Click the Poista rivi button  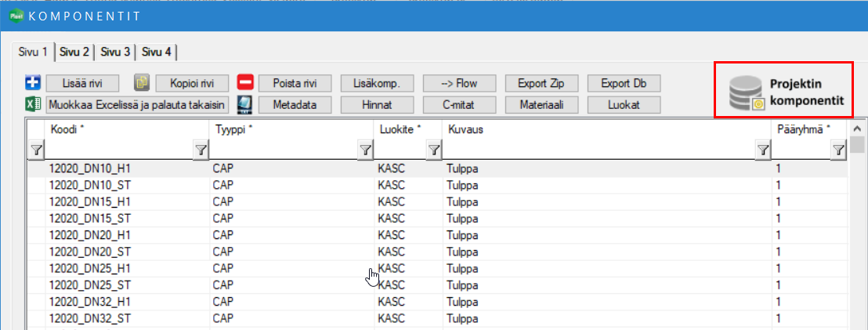tap(295, 83)
